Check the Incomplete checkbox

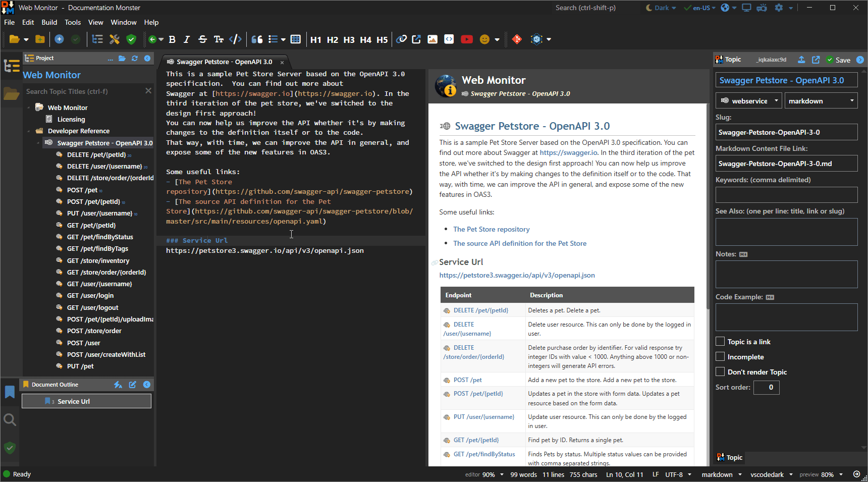point(720,357)
